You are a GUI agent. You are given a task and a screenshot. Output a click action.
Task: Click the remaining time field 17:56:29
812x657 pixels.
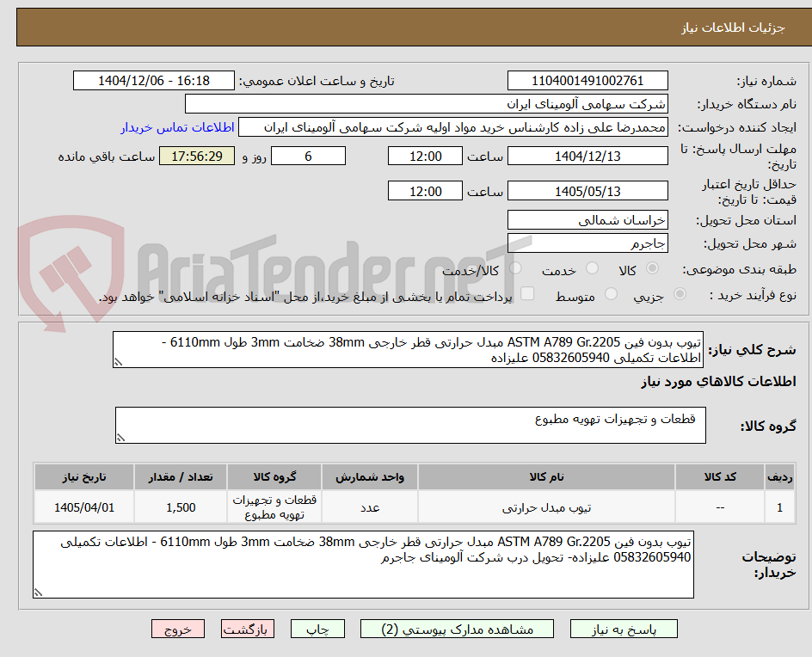click(x=197, y=156)
